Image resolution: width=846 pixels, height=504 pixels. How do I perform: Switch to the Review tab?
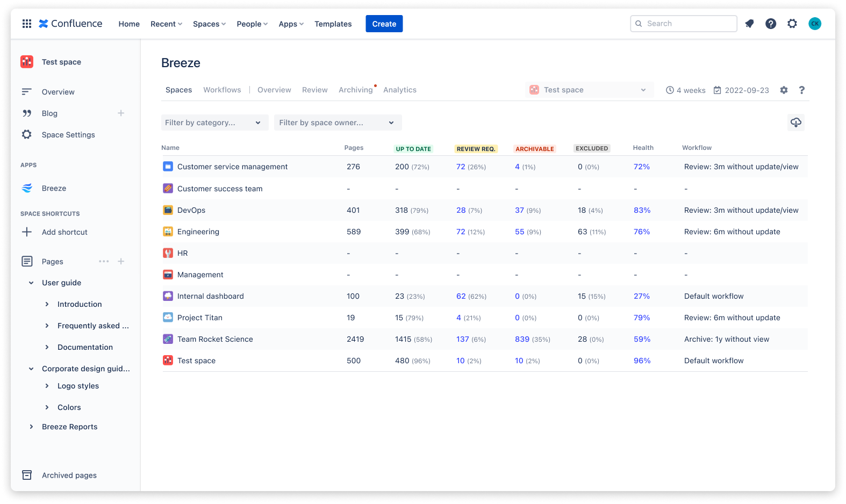tap(315, 90)
